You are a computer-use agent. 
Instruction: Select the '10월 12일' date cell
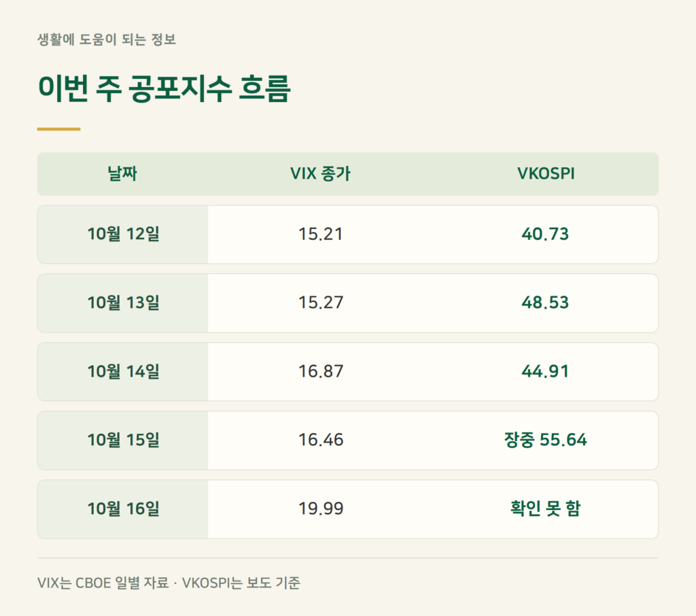(123, 234)
